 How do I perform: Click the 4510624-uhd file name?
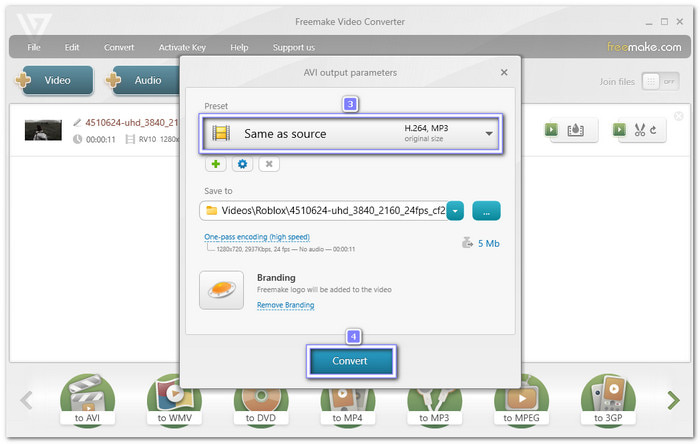click(132, 122)
